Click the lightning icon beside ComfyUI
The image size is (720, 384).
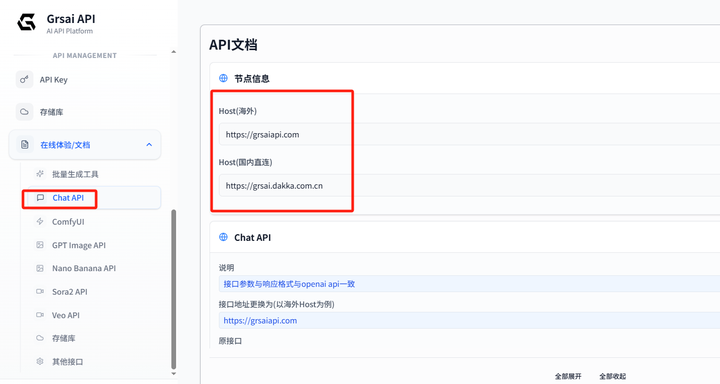[40, 221]
